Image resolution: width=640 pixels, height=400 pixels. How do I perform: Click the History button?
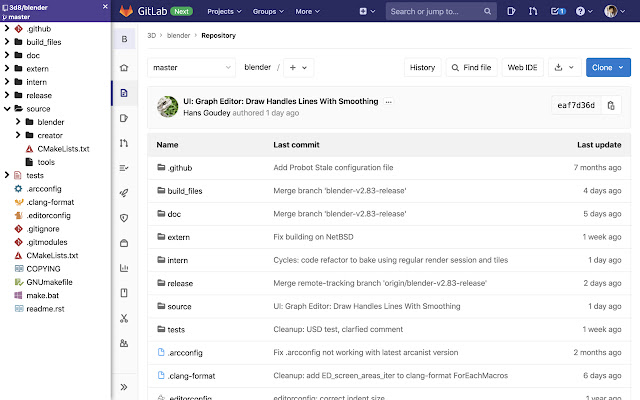click(422, 68)
